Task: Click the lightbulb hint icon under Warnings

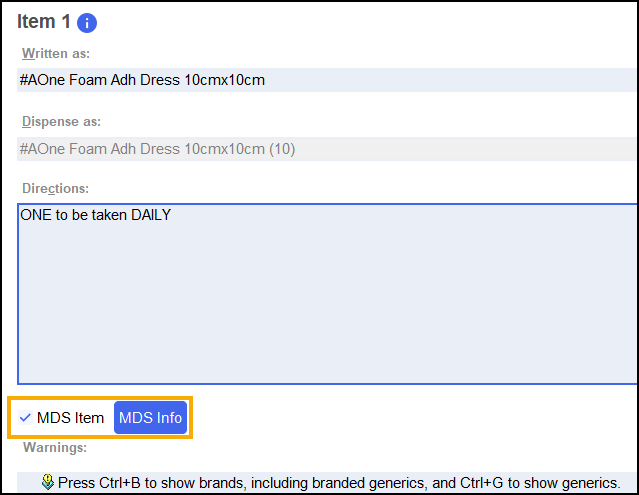Action: click(x=47, y=482)
